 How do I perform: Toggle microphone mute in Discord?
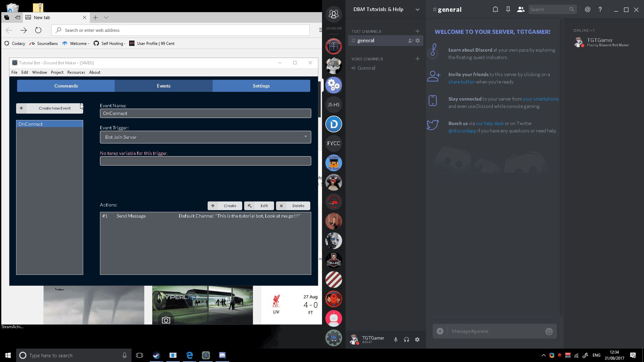click(396, 340)
